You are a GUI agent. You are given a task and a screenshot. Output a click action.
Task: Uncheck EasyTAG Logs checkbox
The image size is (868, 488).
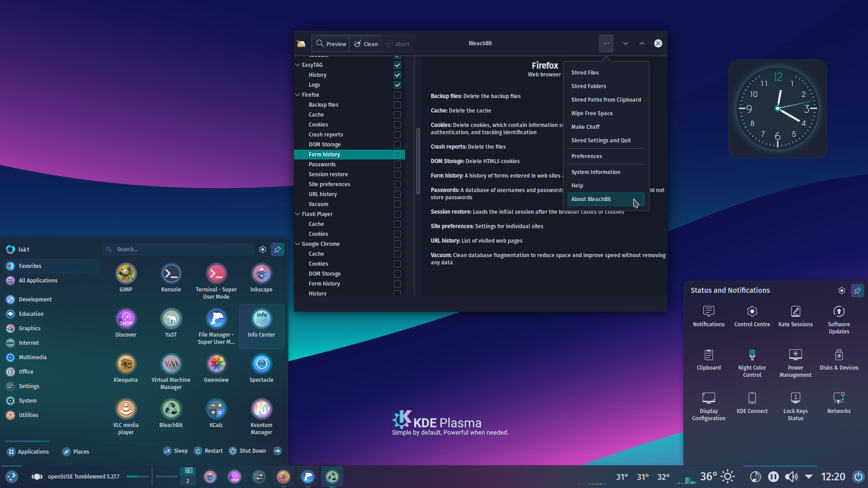click(x=397, y=85)
